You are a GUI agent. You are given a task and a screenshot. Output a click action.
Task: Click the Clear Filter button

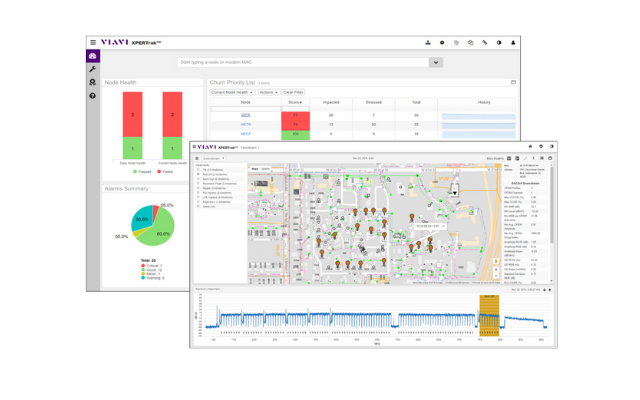pyautogui.click(x=293, y=92)
